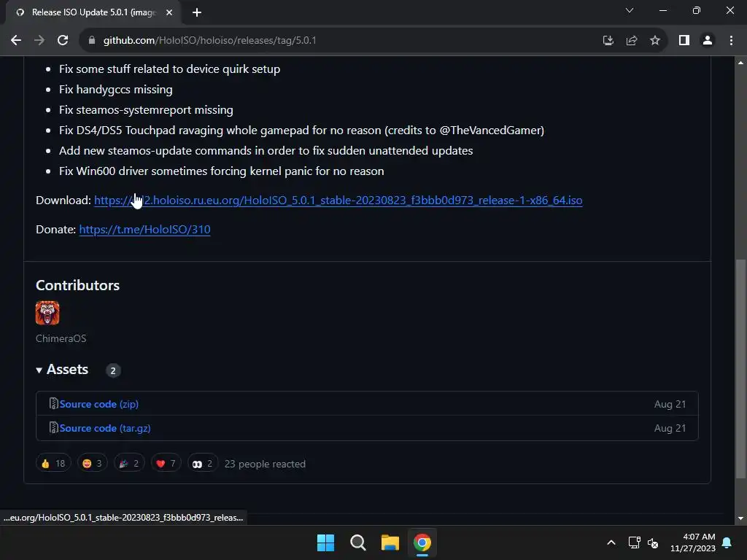Screen dimensions: 747x560
Task: Show hidden system tray icons
Action: (x=611, y=542)
